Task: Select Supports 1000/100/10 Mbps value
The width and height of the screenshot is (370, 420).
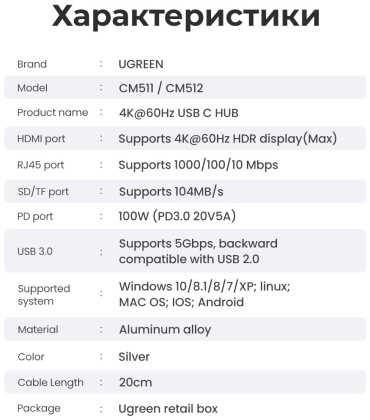Action: point(198,165)
